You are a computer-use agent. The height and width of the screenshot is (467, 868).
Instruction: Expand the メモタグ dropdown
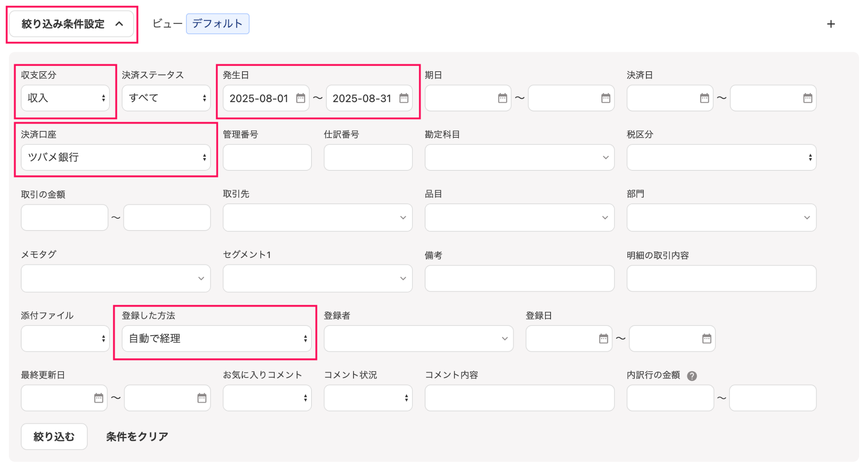(116, 278)
